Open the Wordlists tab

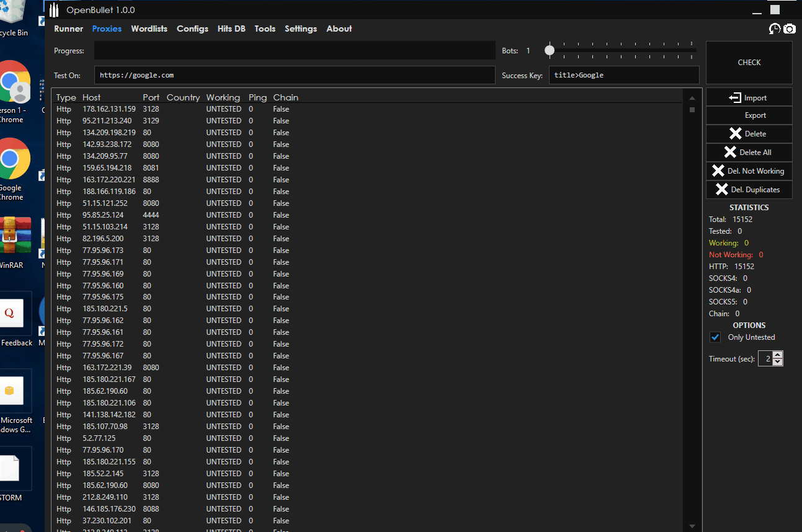tap(149, 29)
